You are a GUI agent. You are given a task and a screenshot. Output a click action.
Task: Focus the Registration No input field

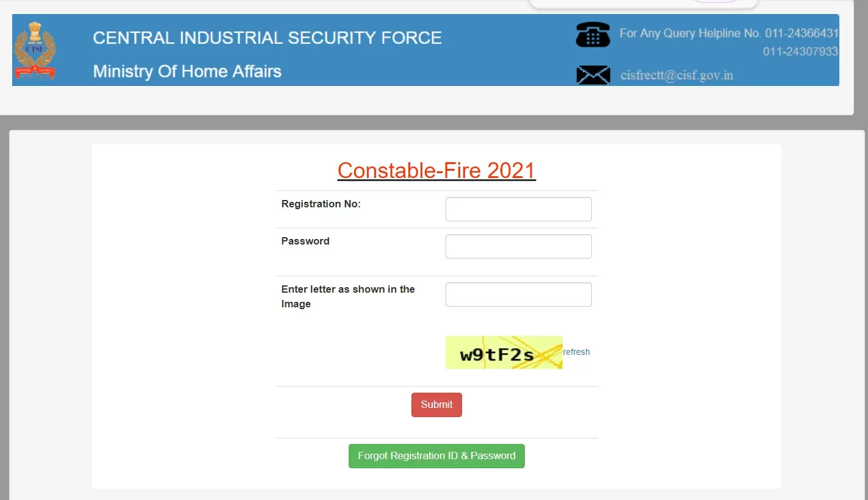(x=518, y=209)
